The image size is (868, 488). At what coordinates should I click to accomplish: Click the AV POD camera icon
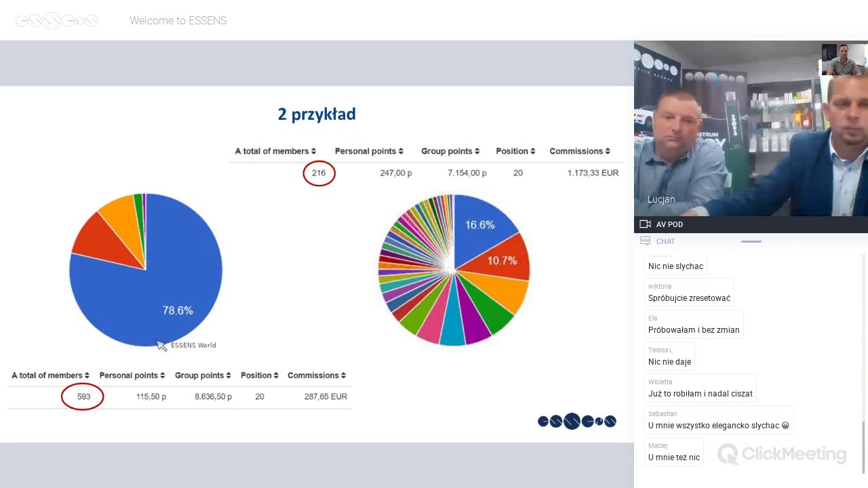[645, 224]
